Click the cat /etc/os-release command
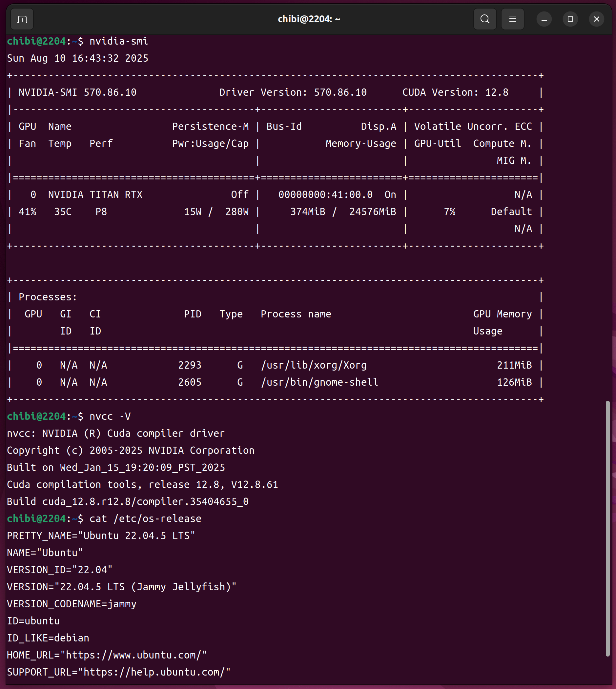 (145, 518)
